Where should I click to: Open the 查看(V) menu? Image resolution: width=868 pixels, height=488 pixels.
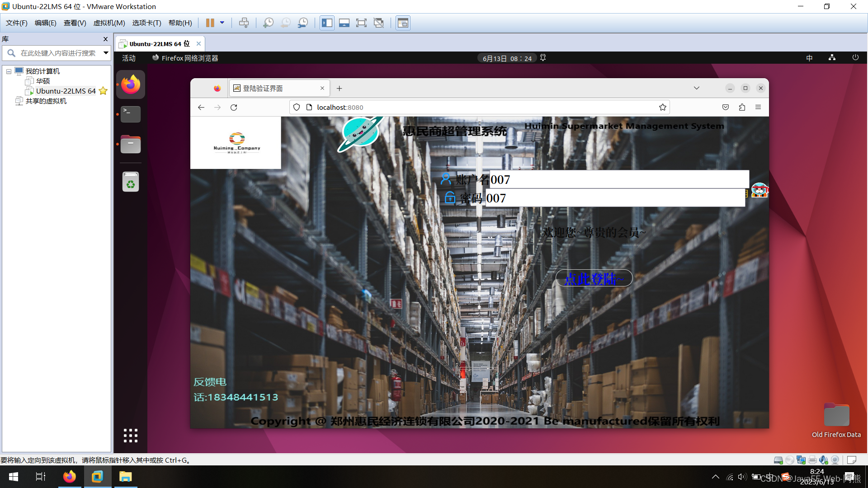[75, 23]
